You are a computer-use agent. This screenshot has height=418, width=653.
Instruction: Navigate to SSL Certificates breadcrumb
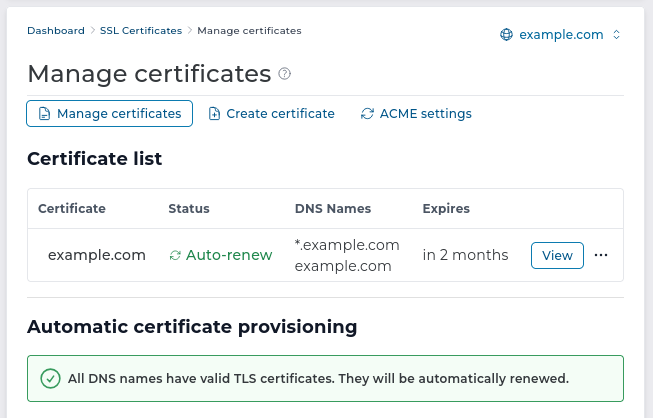(141, 31)
